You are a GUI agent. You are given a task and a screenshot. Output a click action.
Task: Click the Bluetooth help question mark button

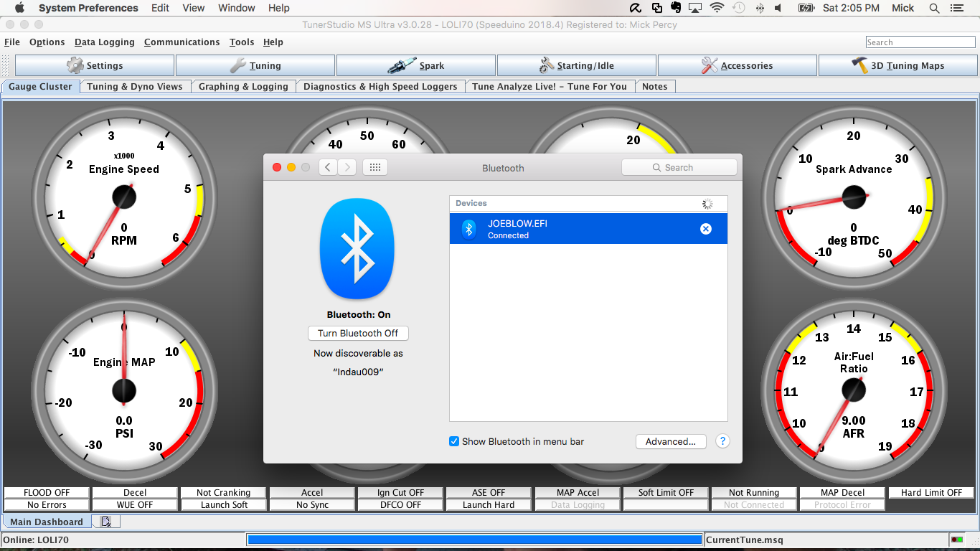722,441
